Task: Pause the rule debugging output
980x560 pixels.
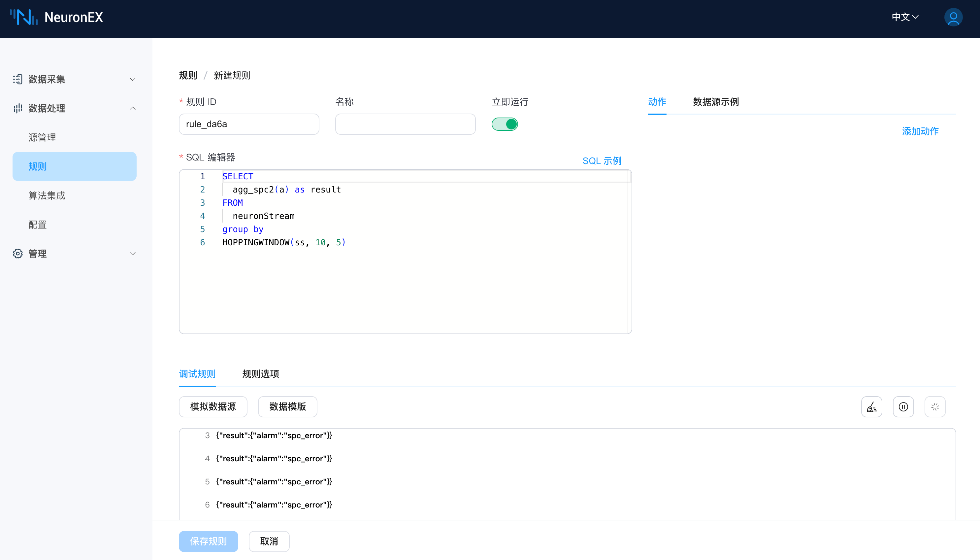Action: (903, 406)
